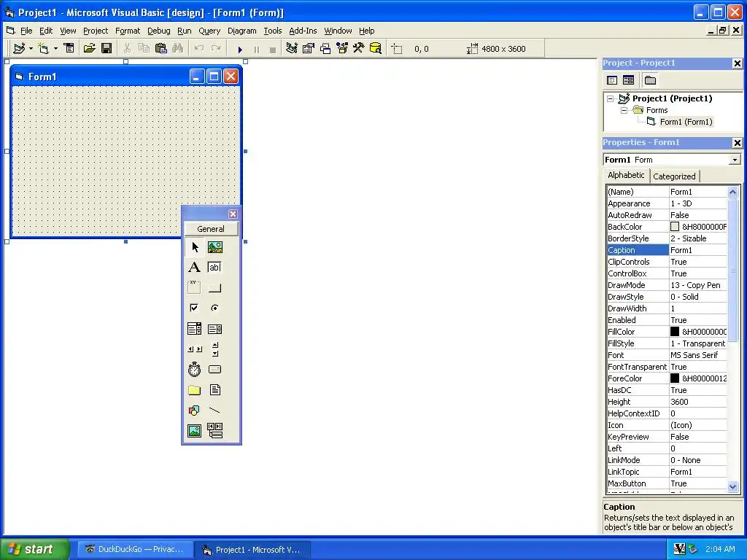The height and width of the screenshot is (560, 747).
Task: Open the Data View Window icon
Action: pos(376,48)
